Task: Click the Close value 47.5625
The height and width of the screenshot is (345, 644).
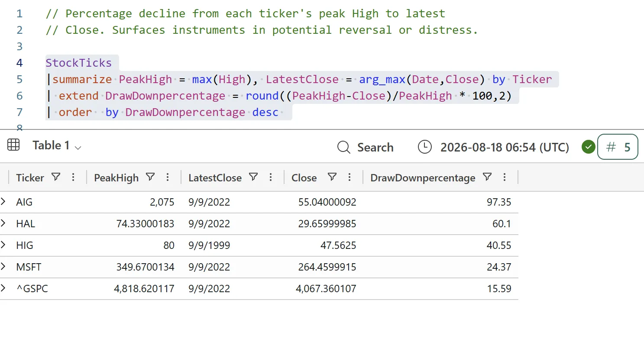Action: click(338, 245)
